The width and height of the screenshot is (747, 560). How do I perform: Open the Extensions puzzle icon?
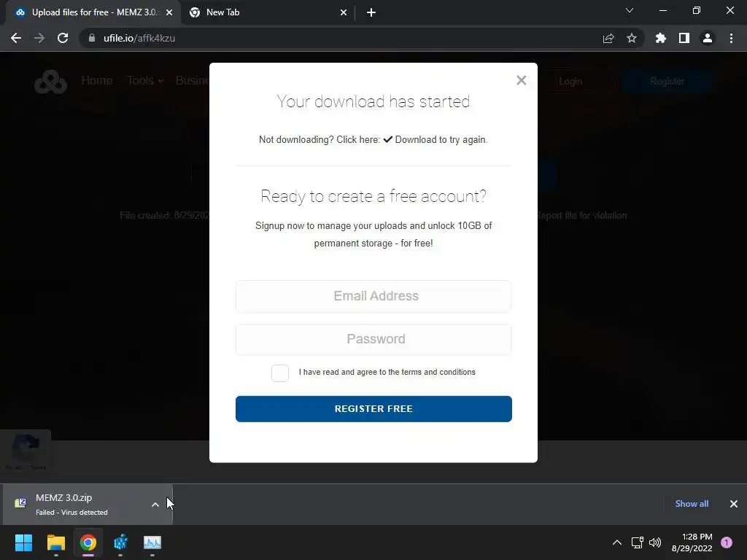[661, 38]
